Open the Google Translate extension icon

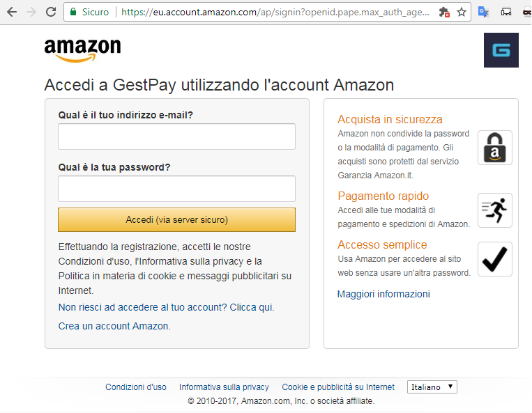483,13
